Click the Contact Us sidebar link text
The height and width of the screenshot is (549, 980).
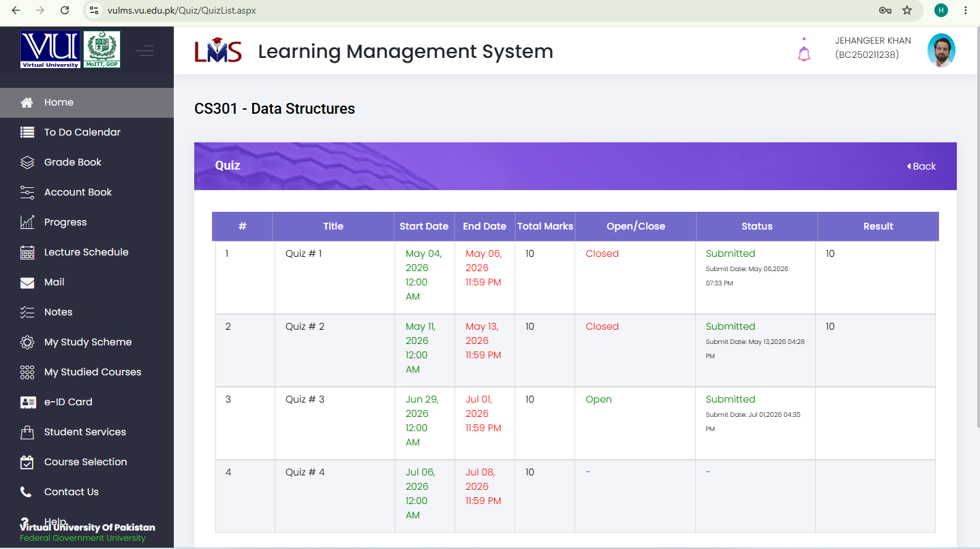point(72,492)
